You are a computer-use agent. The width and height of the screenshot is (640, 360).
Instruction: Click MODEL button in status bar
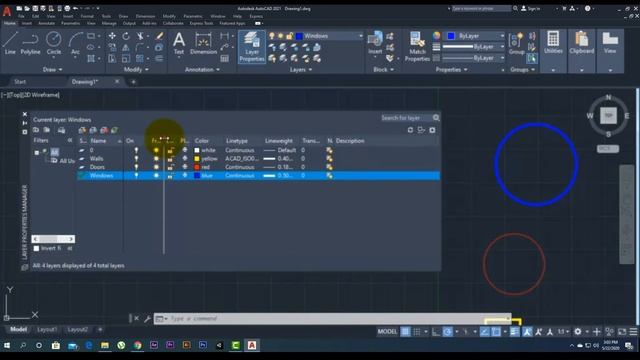tap(387, 332)
